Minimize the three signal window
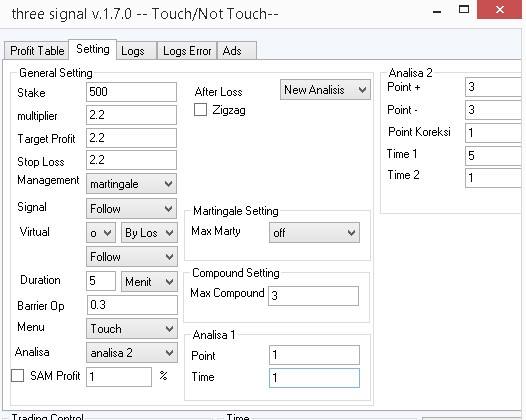The height and width of the screenshot is (420, 526). (437, 11)
